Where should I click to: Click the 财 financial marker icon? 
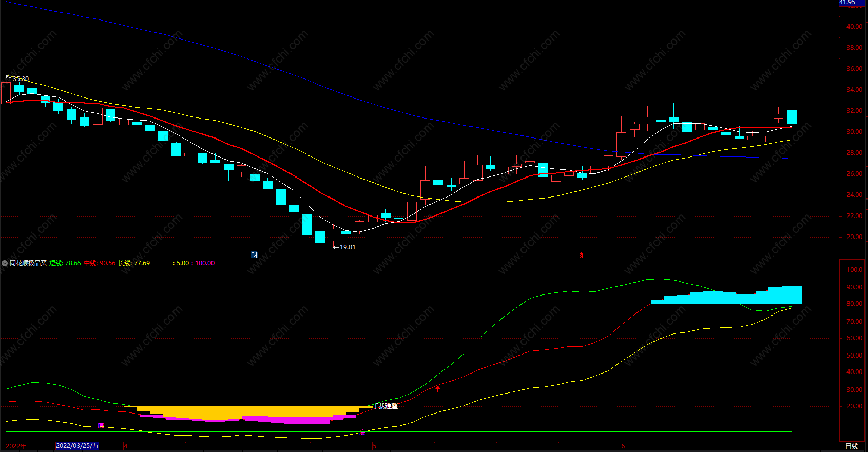pos(254,255)
